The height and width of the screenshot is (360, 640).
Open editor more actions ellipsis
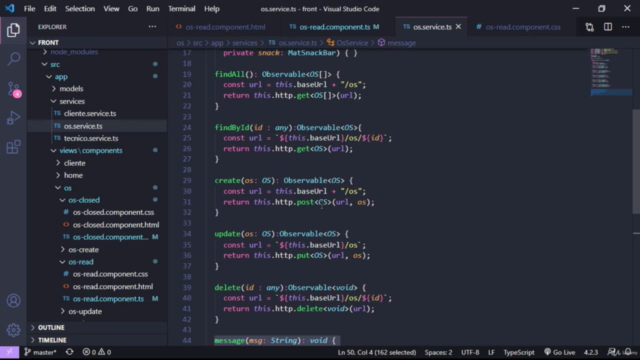click(626, 27)
